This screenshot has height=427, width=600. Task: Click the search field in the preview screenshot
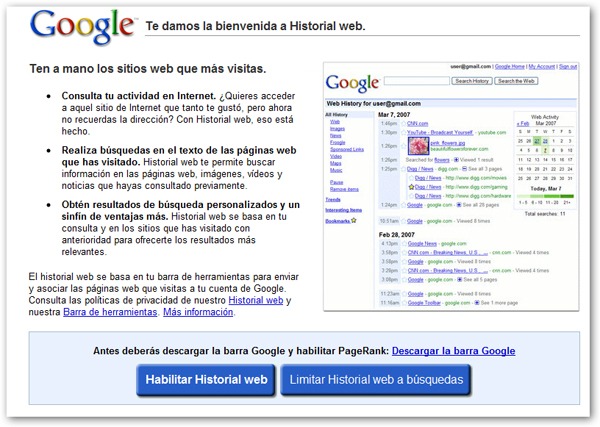click(417, 81)
